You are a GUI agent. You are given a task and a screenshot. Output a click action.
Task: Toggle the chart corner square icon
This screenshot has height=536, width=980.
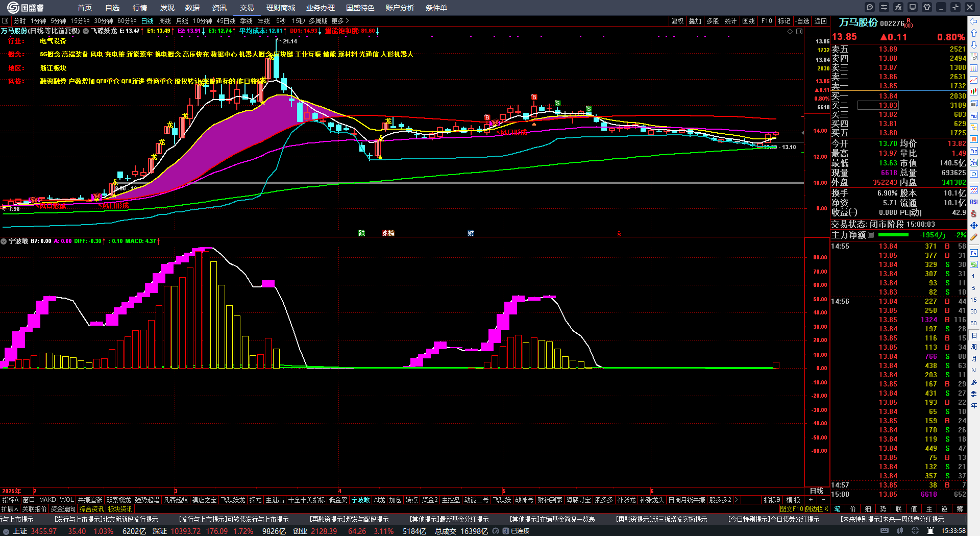(x=799, y=31)
